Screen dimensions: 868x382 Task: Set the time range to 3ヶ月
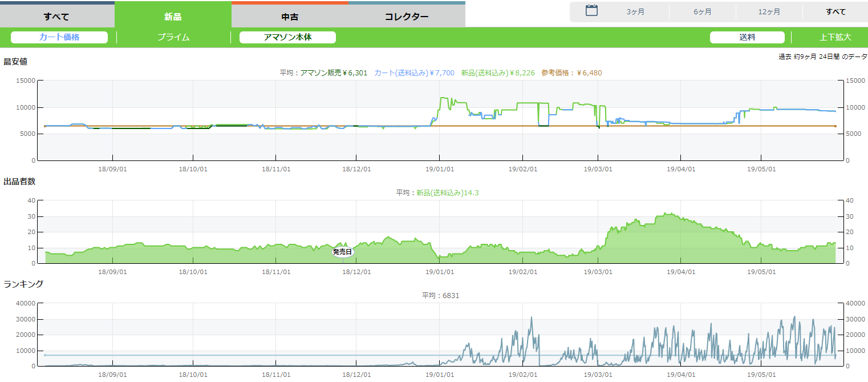(635, 12)
